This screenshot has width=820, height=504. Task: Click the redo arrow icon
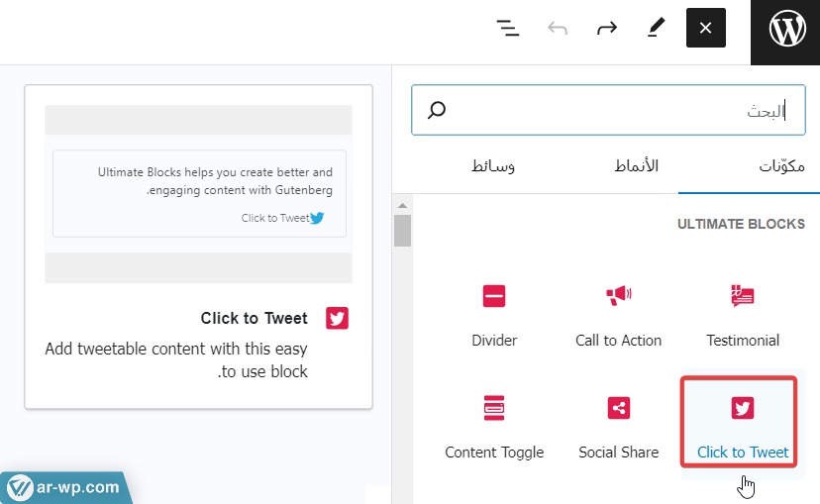(x=606, y=29)
